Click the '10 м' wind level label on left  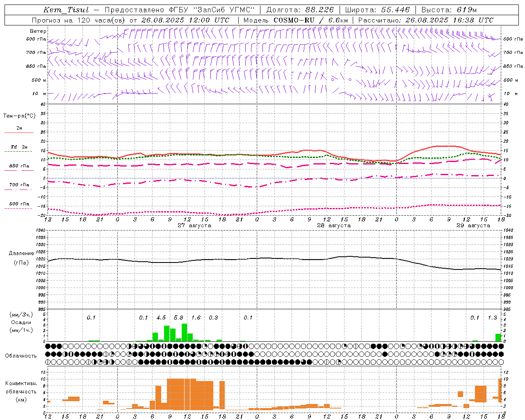tap(39, 94)
